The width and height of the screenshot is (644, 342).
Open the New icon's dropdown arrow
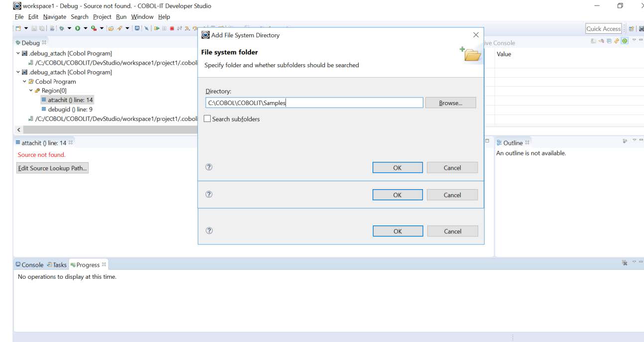click(x=26, y=28)
